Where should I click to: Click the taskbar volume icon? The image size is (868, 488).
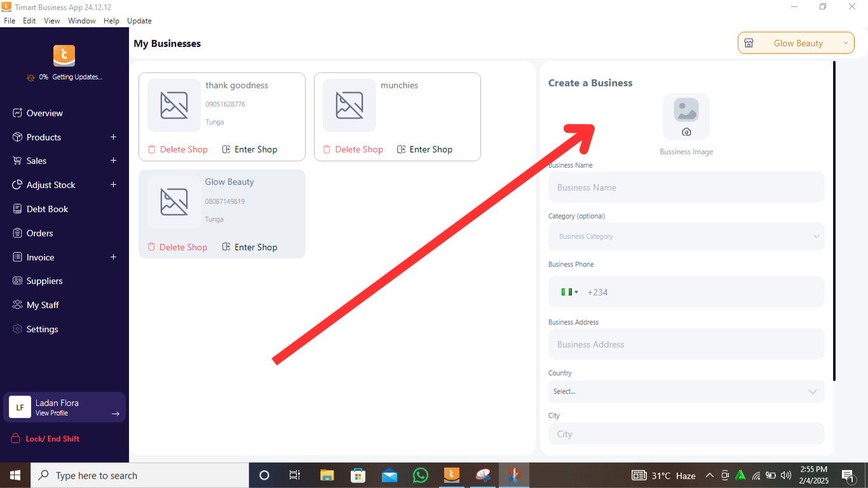[x=786, y=475]
